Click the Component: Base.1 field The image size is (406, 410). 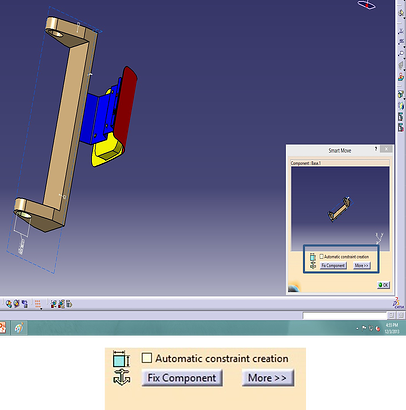(340, 163)
